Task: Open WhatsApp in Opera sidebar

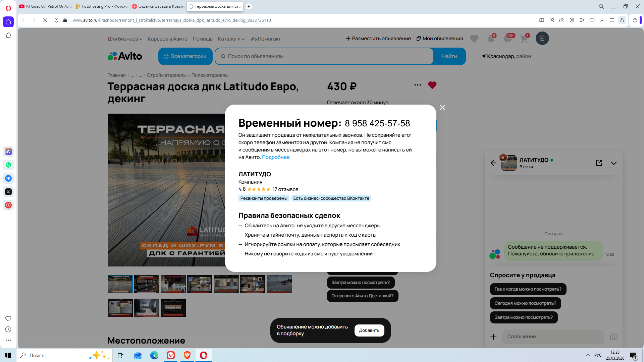Action: tap(8, 165)
